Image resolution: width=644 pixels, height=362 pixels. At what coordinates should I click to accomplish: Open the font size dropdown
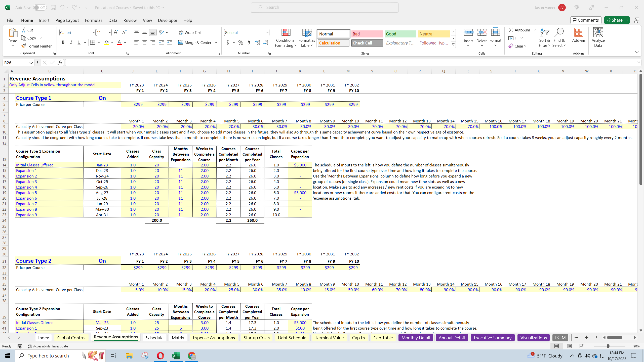(110, 32)
